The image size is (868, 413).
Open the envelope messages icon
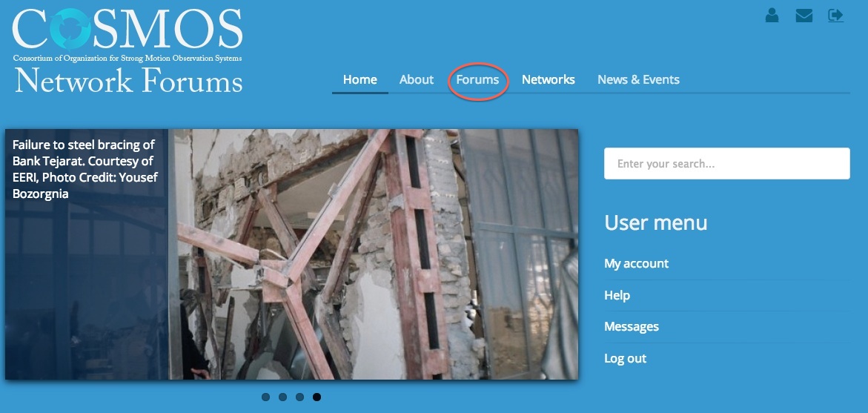click(x=804, y=16)
